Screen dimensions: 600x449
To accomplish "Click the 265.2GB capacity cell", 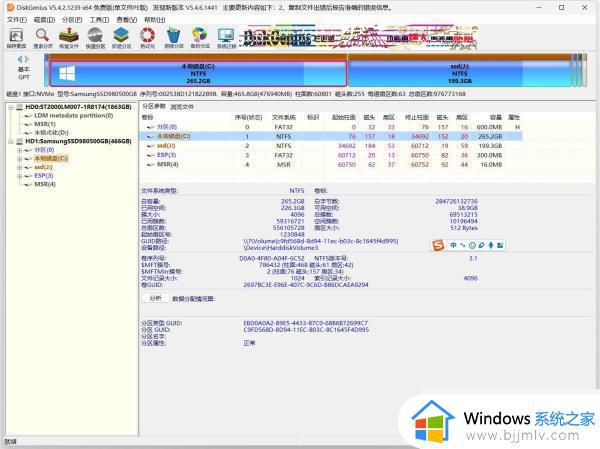I will (x=490, y=136).
